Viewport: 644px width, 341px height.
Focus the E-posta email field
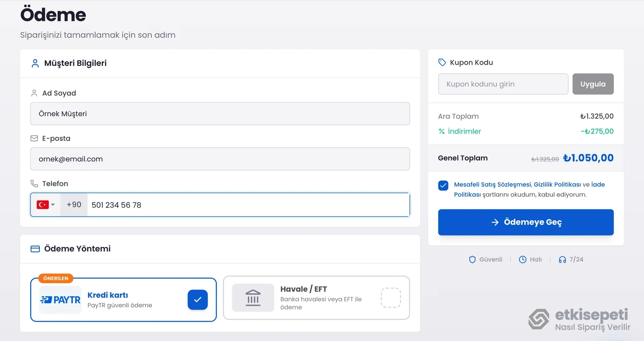(220, 159)
